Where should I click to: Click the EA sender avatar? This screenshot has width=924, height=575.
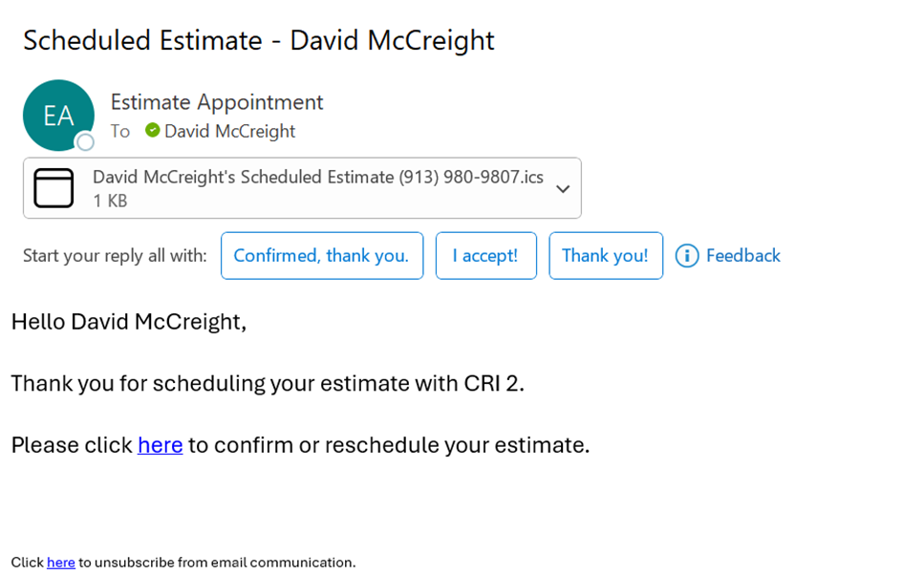tap(57, 115)
